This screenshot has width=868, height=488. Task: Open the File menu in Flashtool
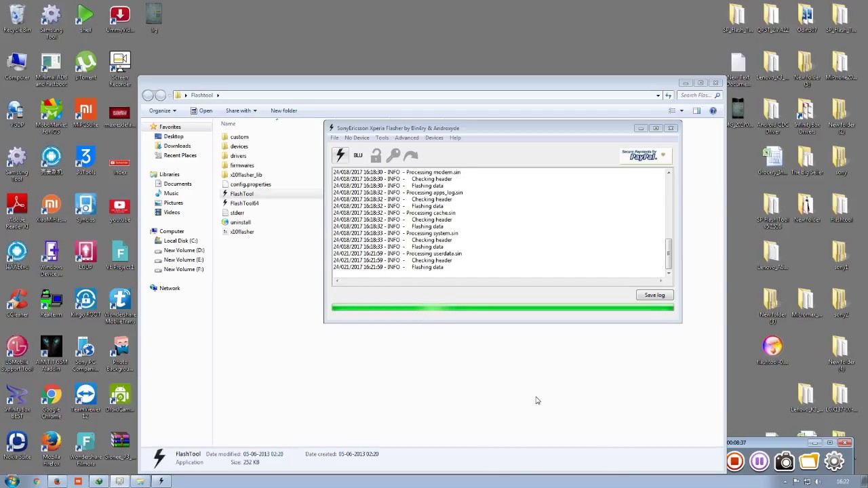tap(334, 138)
